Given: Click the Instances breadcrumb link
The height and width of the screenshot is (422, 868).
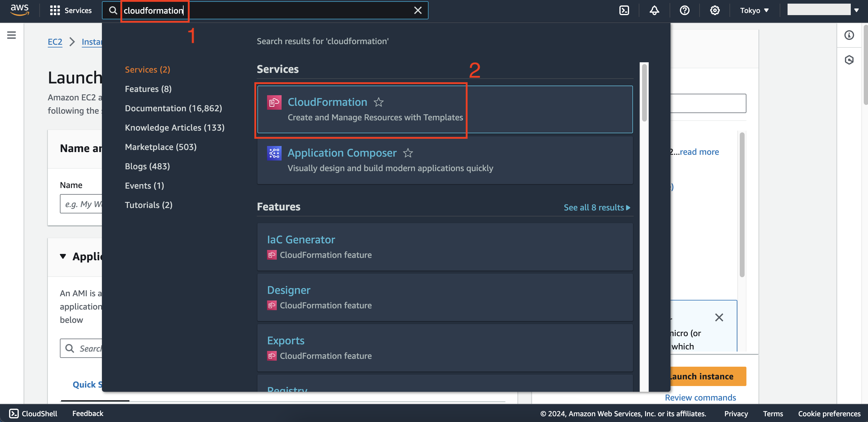Looking at the screenshot, I should coord(92,42).
